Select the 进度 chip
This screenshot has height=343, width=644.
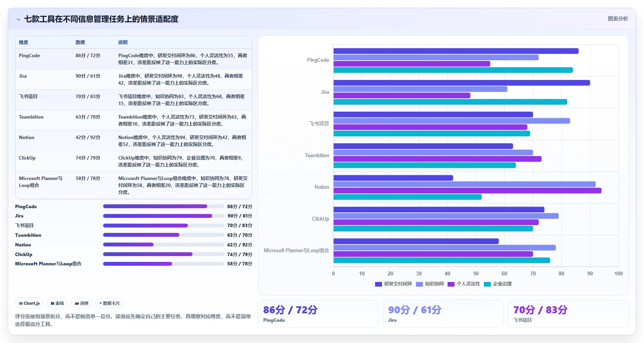81,303
